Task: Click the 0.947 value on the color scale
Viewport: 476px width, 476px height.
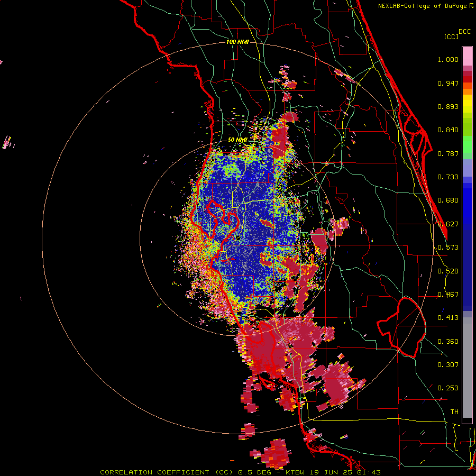Action: coord(448,83)
